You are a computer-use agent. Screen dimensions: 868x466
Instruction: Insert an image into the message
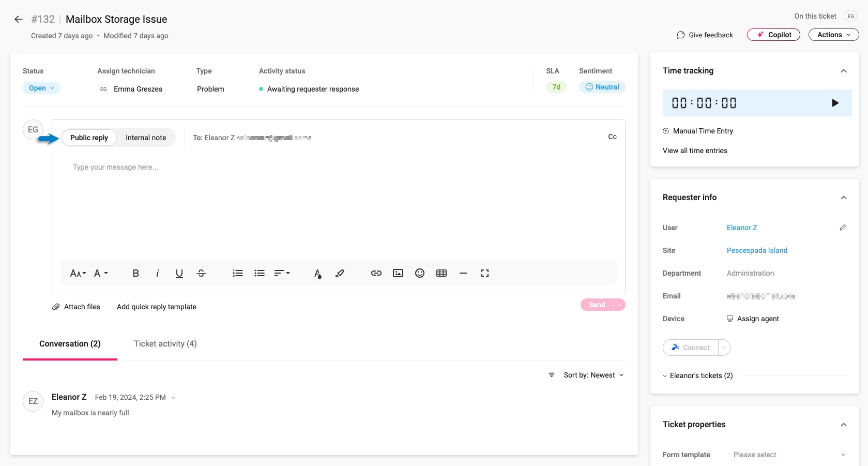coord(398,273)
